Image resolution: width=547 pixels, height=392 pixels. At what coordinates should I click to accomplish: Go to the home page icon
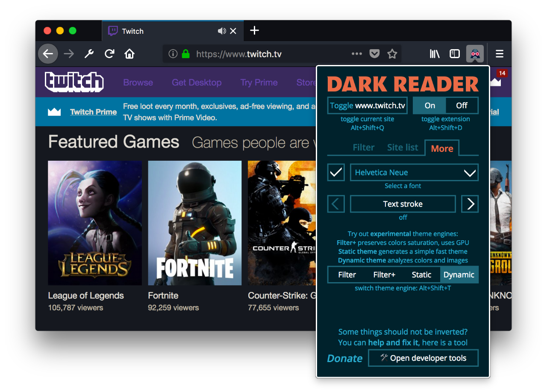coord(129,54)
